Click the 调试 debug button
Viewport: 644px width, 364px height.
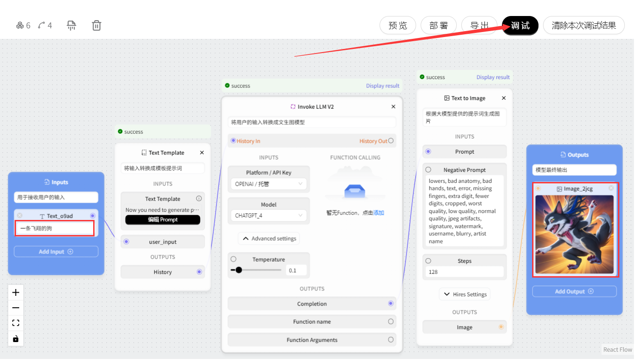pyautogui.click(x=520, y=25)
